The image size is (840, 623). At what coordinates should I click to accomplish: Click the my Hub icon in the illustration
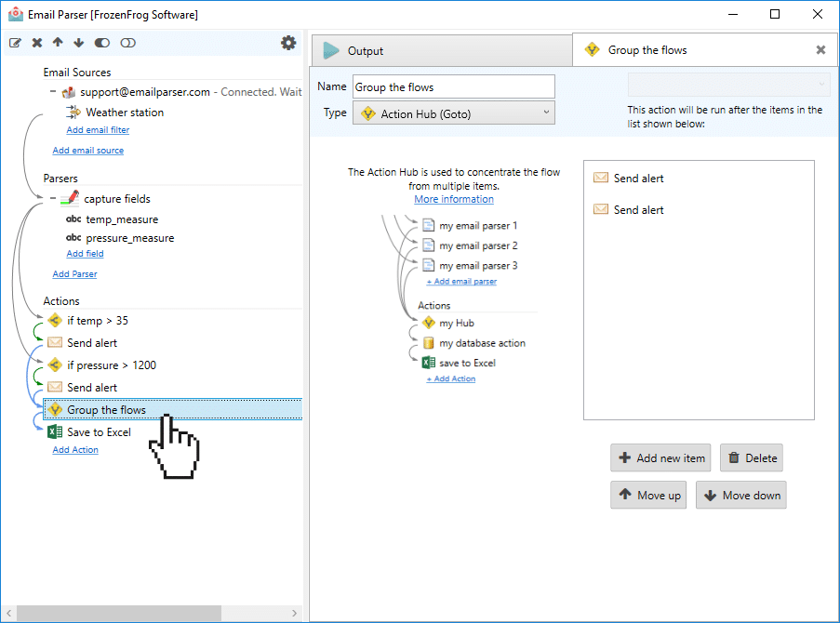click(429, 323)
